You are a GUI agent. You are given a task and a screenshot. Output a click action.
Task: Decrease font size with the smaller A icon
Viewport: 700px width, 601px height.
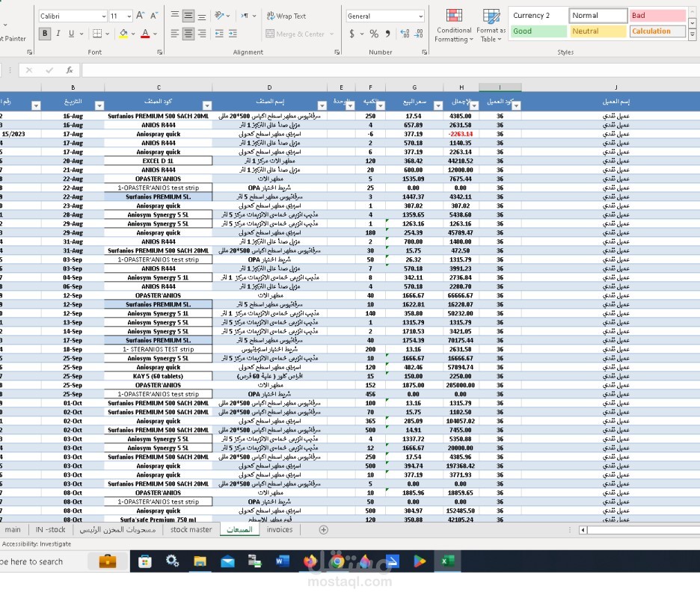click(154, 16)
